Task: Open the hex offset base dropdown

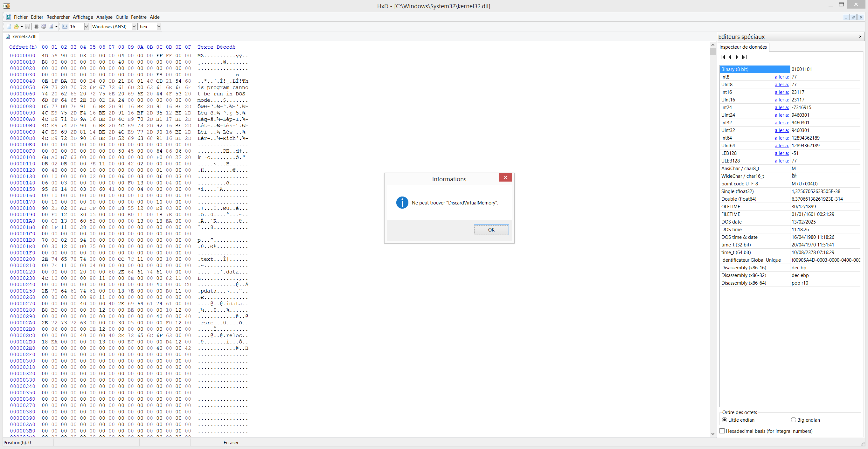Action: coord(159,27)
